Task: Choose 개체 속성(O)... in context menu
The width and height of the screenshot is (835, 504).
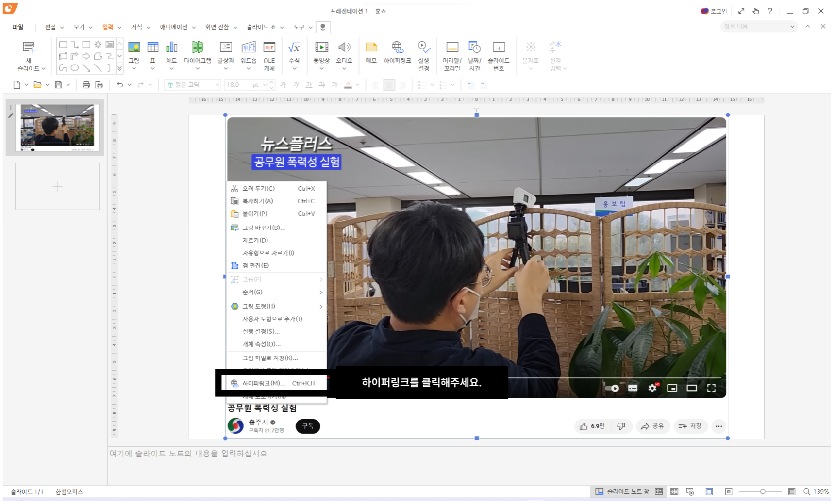Action: pos(276,344)
